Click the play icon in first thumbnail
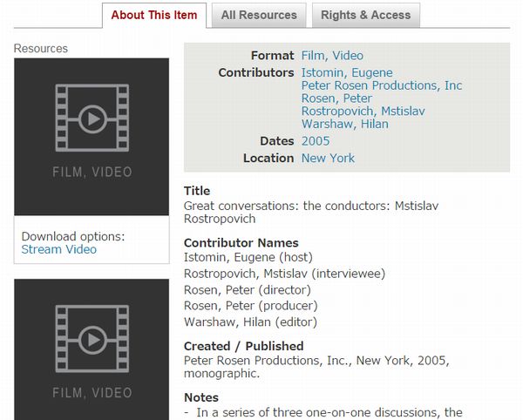The height and width of the screenshot is (420, 523). coord(92,119)
